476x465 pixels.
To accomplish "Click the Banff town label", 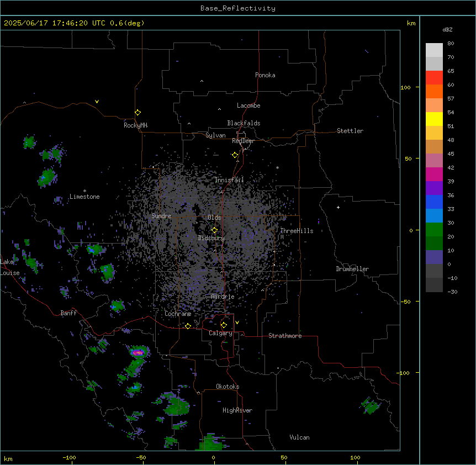I will coord(68,313).
